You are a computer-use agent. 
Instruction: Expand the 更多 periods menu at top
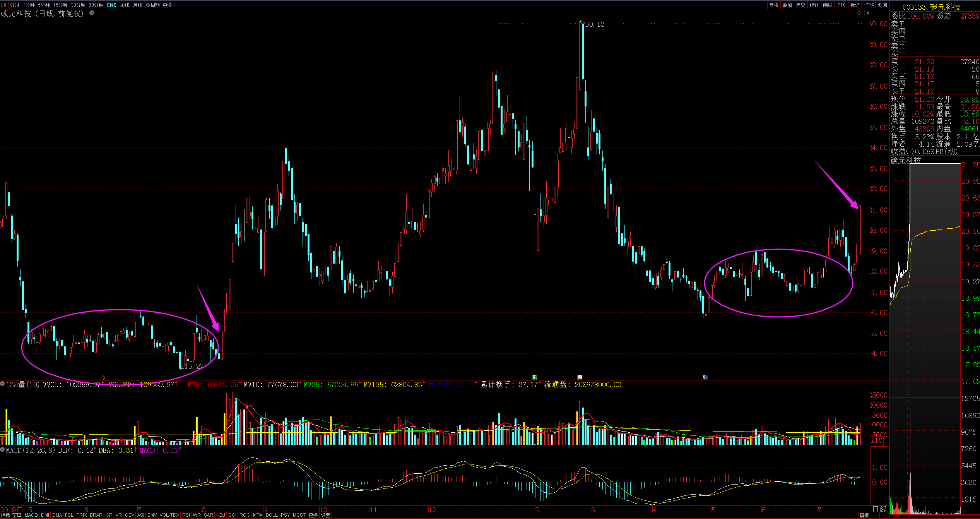click(169, 5)
